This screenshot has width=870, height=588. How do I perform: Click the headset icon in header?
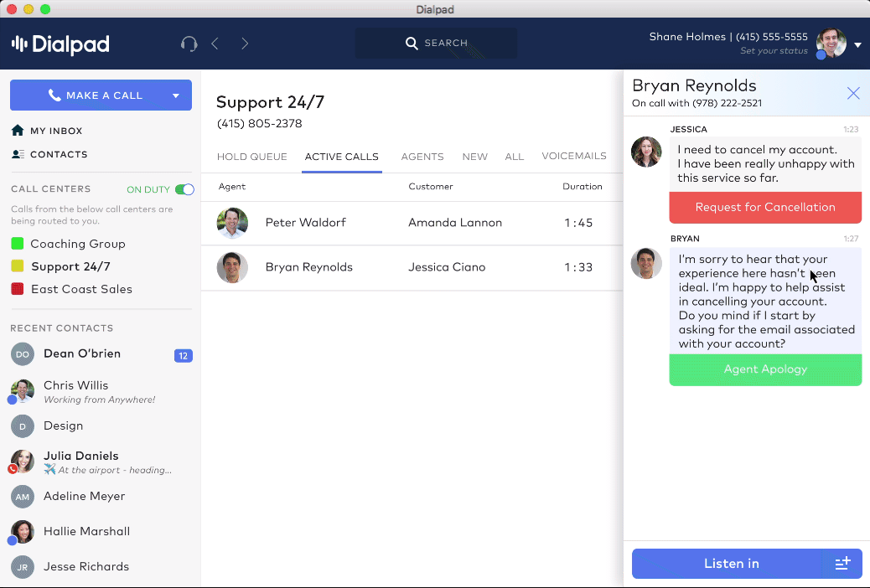[189, 44]
